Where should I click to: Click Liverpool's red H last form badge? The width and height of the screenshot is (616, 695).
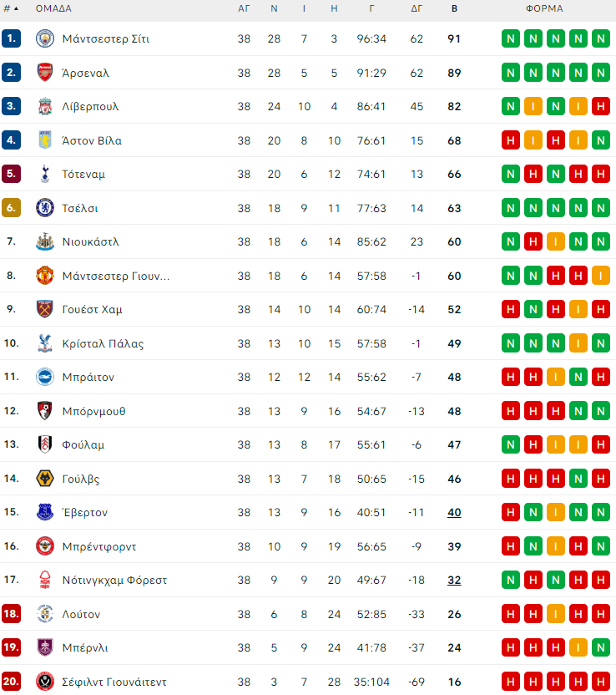click(599, 106)
